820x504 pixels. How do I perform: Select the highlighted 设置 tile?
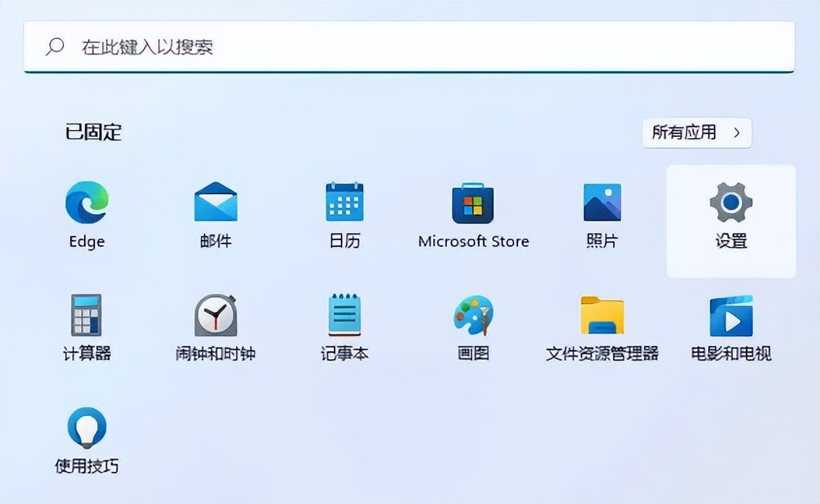731,220
